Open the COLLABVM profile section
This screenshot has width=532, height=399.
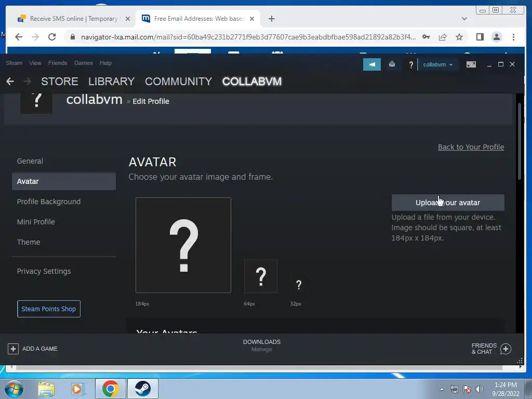pos(252,82)
